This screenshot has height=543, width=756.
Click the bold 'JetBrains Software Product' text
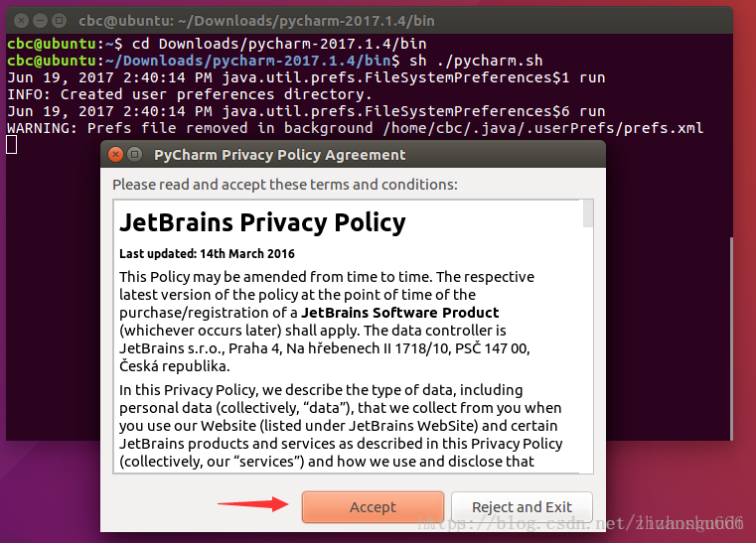point(399,313)
